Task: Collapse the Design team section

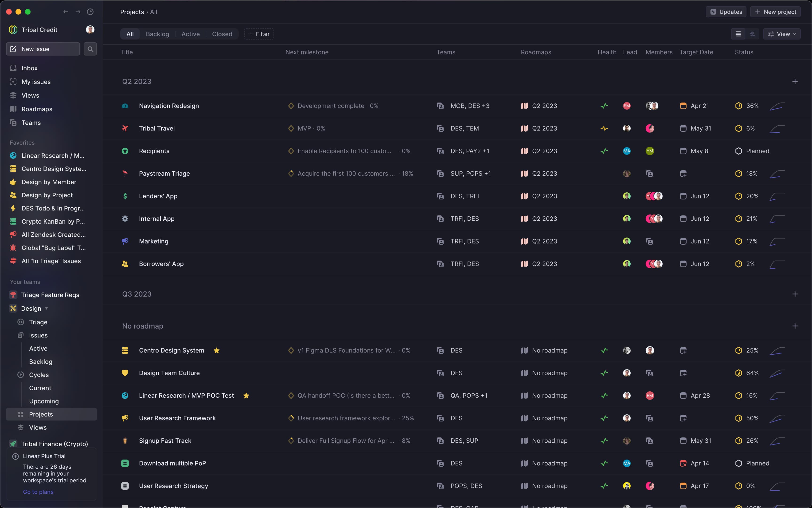Action: pos(46,308)
